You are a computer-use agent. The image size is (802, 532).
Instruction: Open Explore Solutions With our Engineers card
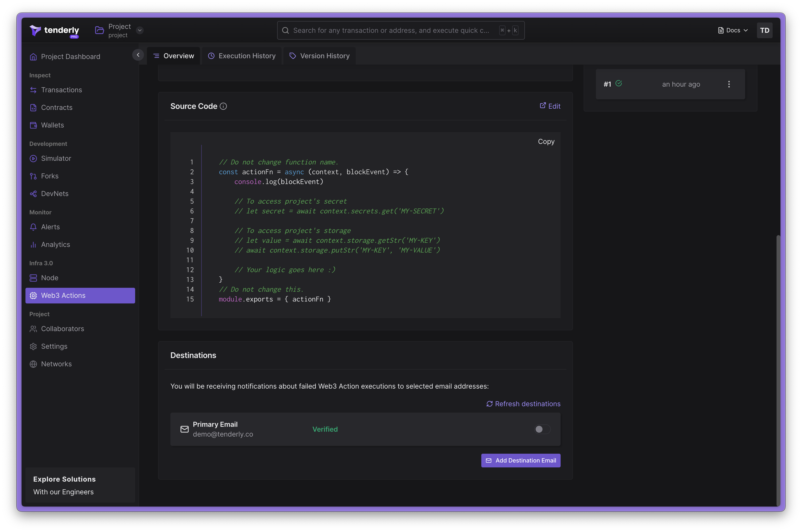pos(80,485)
